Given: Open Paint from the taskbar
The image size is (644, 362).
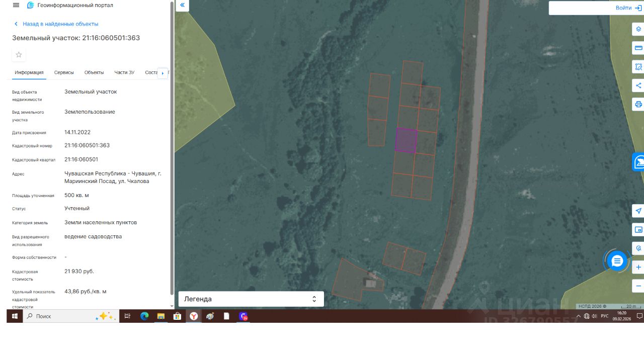Looking at the screenshot, I should [210, 316].
